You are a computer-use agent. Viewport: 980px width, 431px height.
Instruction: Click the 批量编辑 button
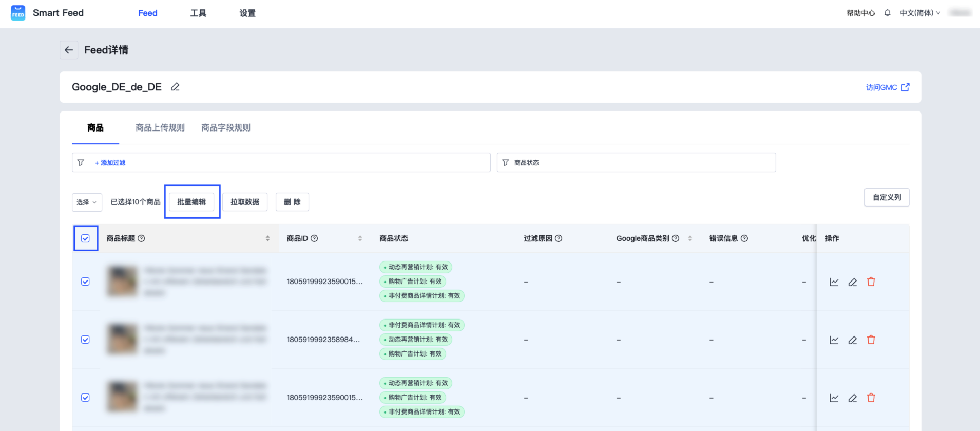191,202
